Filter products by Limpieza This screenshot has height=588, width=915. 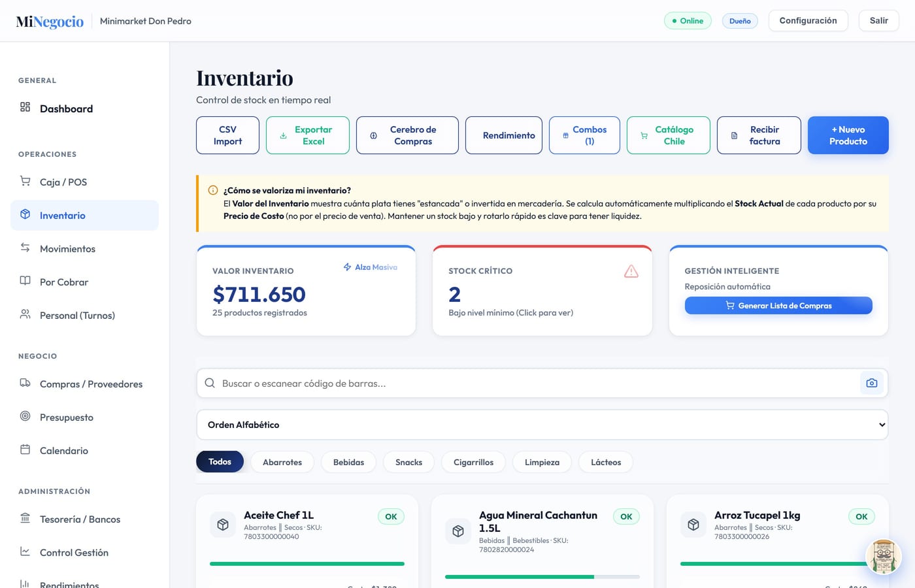click(542, 462)
